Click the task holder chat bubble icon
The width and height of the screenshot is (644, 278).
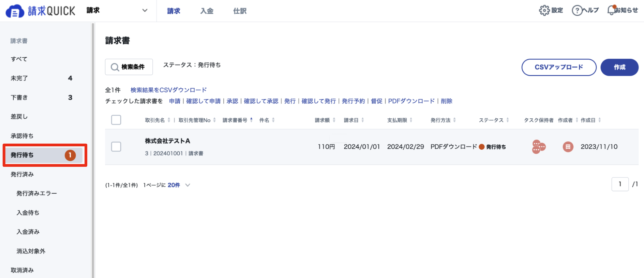pyautogui.click(x=539, y=147)
